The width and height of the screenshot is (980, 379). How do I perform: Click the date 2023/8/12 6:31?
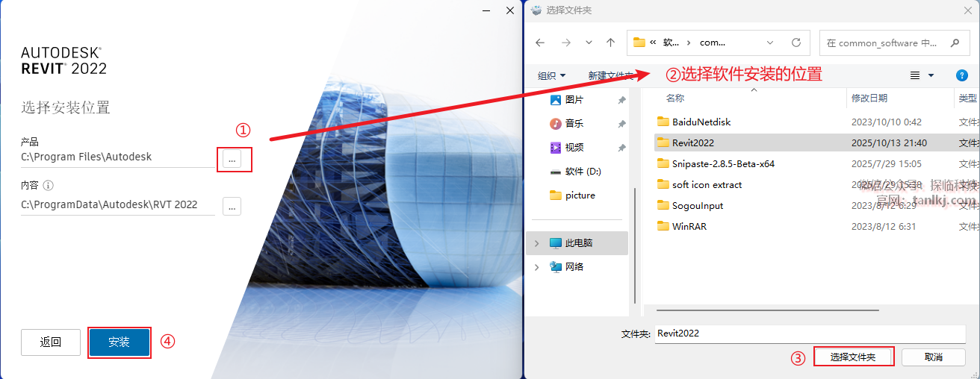click(x=884, y=226)
